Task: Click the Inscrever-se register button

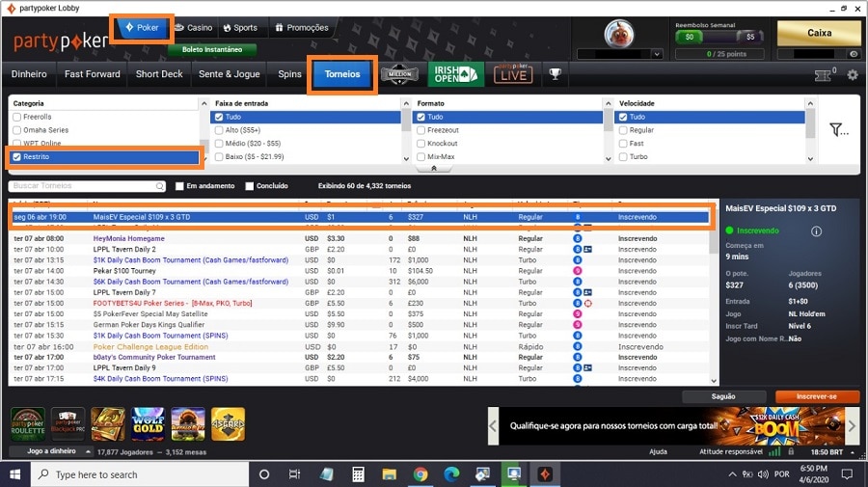Action: click(x=817, y=396)
